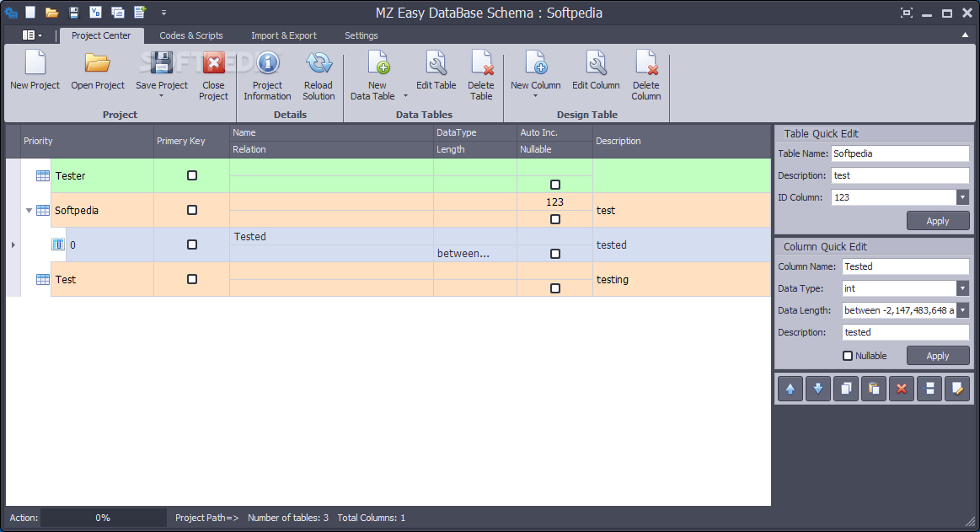The image size is (980, 532).
Task: Click the Column Name input field
Action: pos(906,266)
